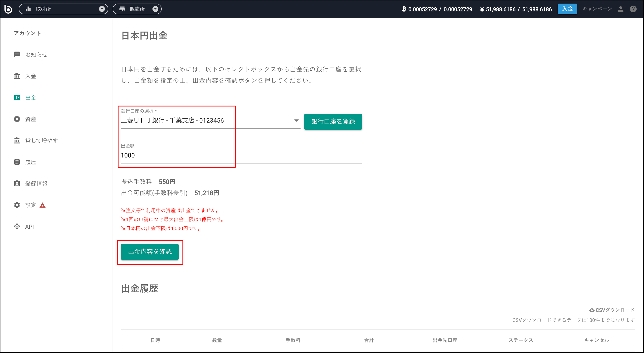Click the cloud download icon by CSVダウンロード
This screenshot has width=644, height=353.
[x=592, y=310]
